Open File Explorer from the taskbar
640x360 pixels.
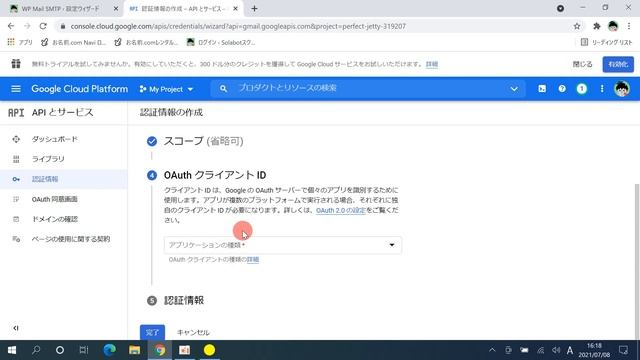coord(134,350)
